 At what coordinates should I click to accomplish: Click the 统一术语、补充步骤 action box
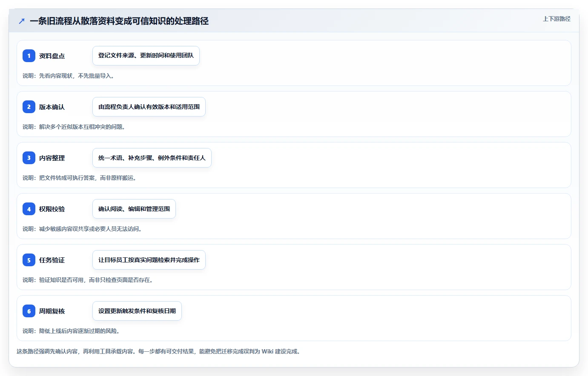click(x=152, y=158)
